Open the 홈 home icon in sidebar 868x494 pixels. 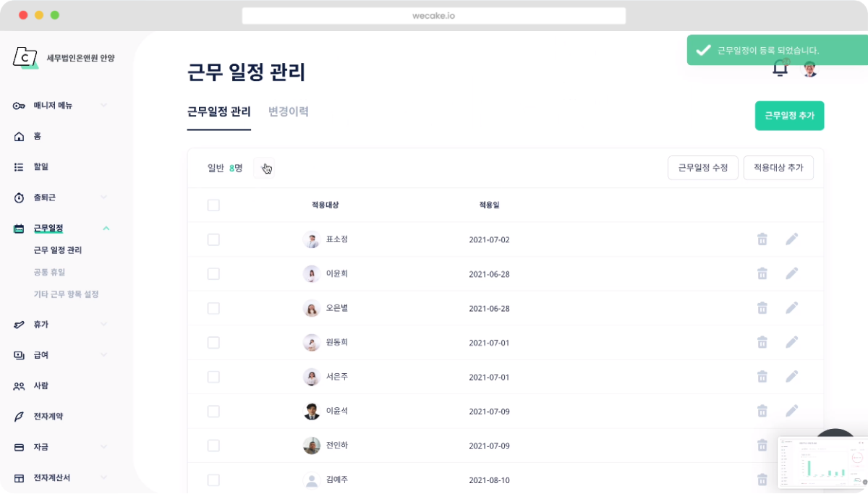click(19, 136)
